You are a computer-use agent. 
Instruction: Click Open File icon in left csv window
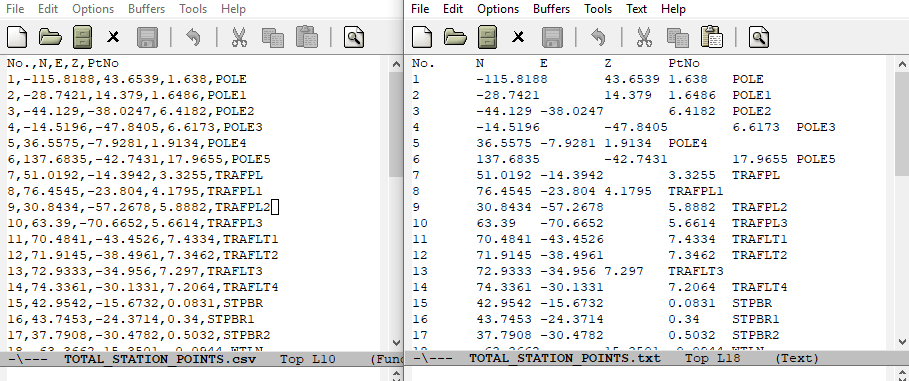pyautogui.click(x=50, y=37)
